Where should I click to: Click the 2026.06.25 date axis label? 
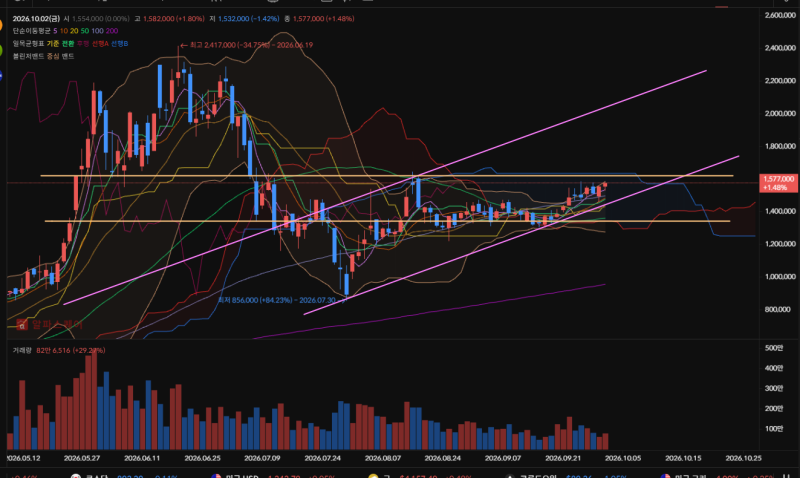point(202,458)
